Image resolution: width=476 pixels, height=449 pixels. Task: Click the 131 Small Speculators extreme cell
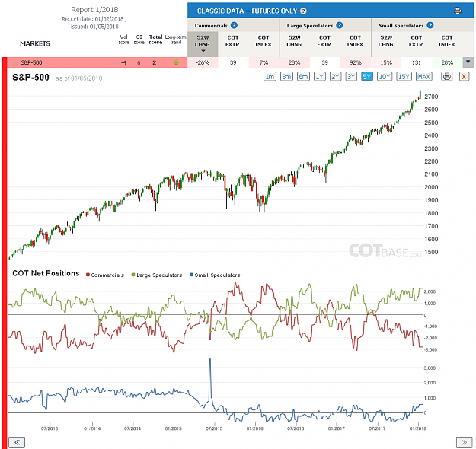416,62
